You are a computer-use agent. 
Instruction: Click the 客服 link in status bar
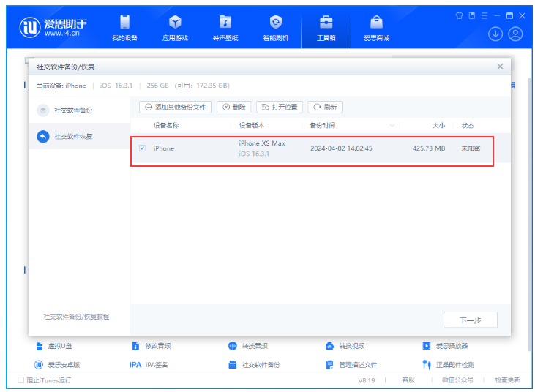408,380
